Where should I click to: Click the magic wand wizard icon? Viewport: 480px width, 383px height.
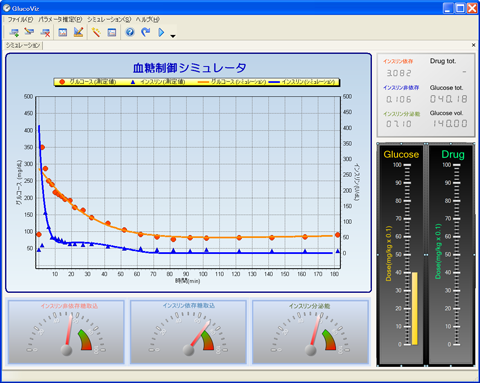(x=96, y=32)
